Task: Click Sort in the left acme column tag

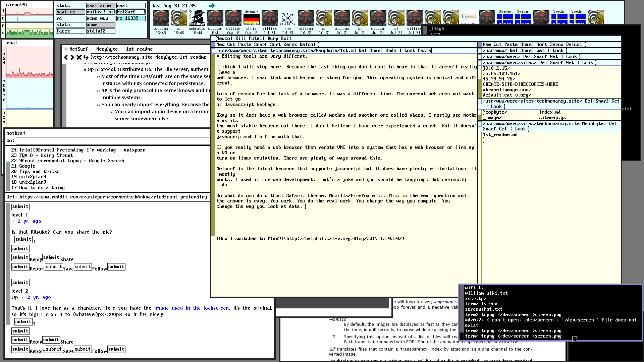Action: (x=275, y=45)
